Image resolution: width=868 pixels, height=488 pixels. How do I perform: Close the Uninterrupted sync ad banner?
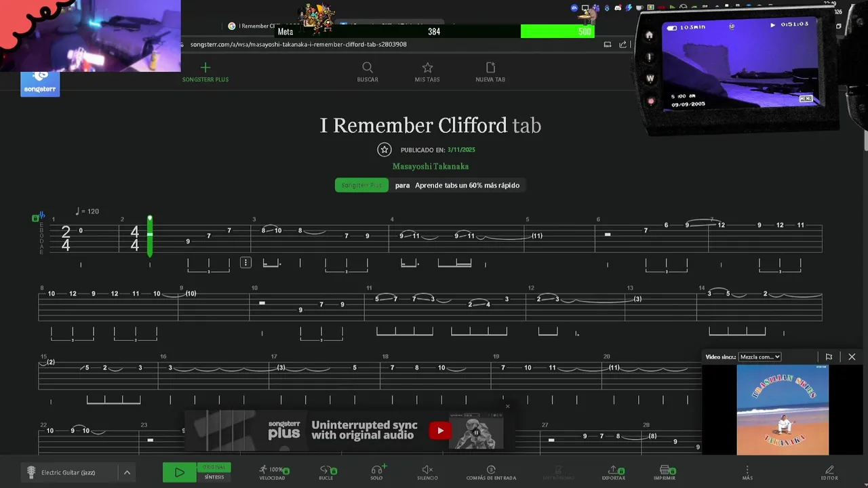[x=507, y=407]
